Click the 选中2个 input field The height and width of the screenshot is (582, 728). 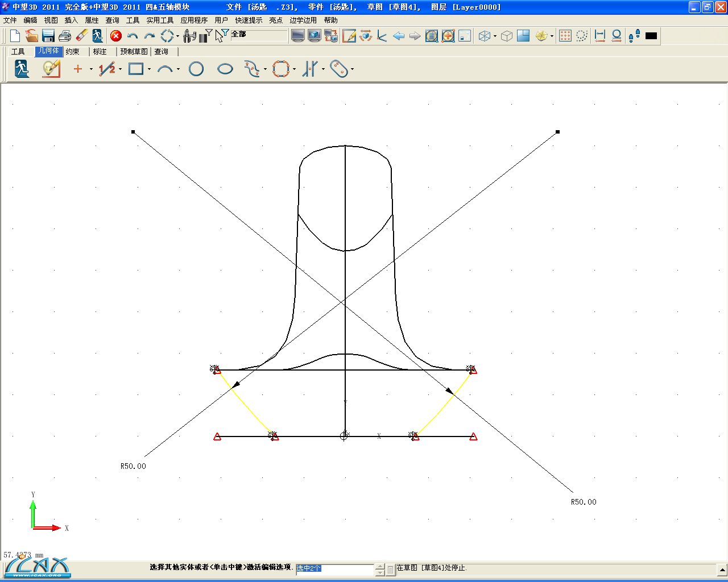click(x=334, y=568)
